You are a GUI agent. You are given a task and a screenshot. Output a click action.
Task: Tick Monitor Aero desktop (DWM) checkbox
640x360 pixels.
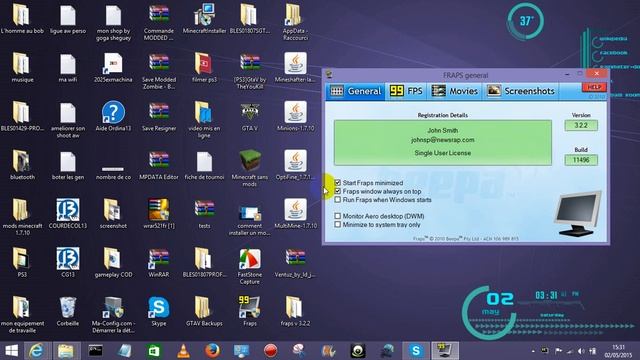(x=338, y=216)
